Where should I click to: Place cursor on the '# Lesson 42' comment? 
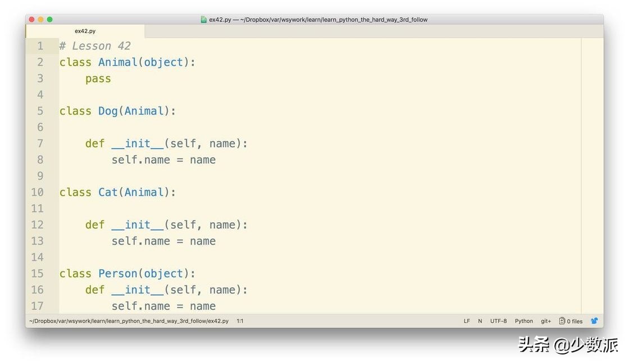click(x=95, y=46)
